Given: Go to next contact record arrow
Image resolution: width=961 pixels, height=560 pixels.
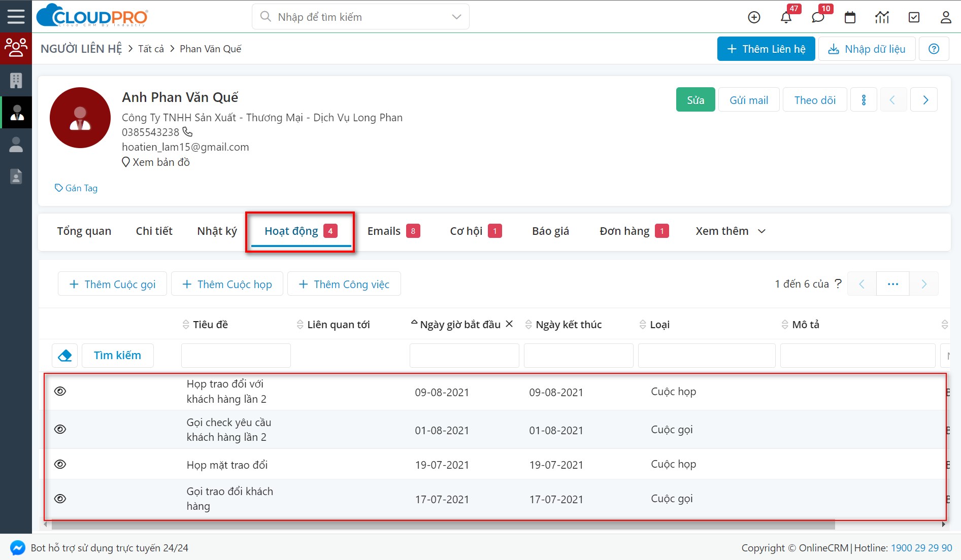Looking at the screenshot, I should (x=924, y=100).
